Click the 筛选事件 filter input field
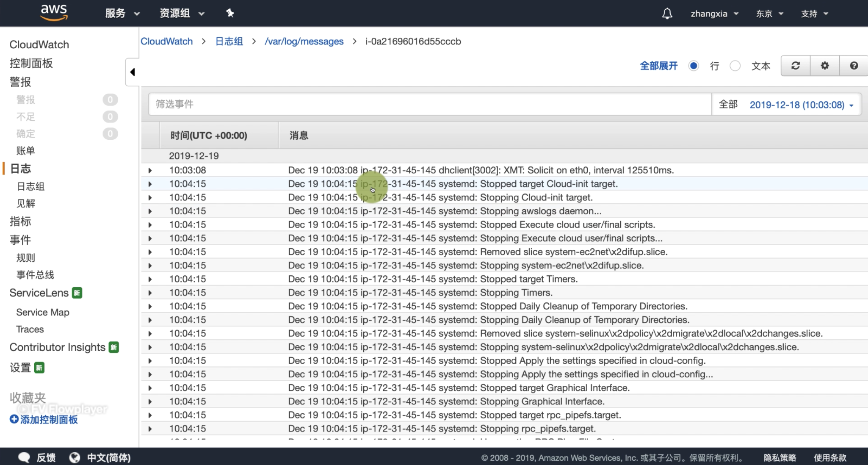 point(430,104)
